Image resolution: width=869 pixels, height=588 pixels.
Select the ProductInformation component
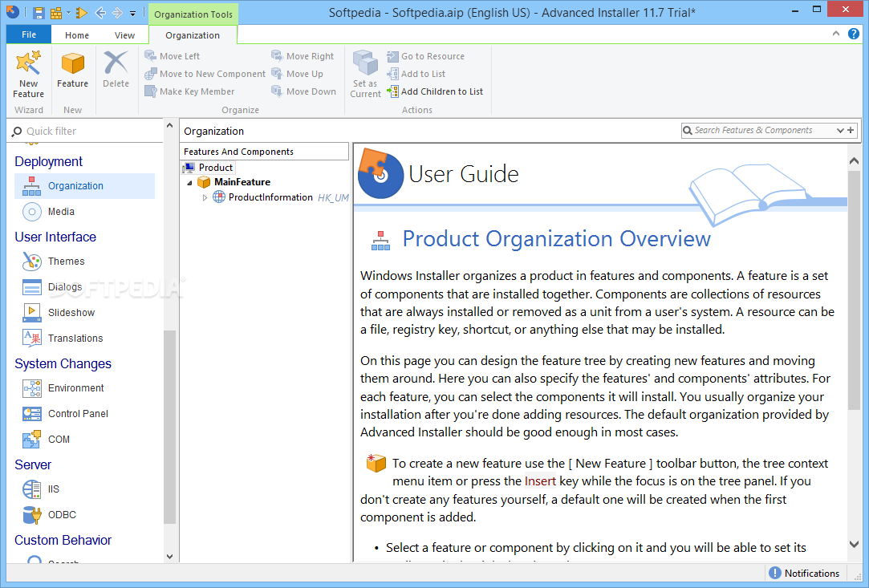[x=270, y=197]
